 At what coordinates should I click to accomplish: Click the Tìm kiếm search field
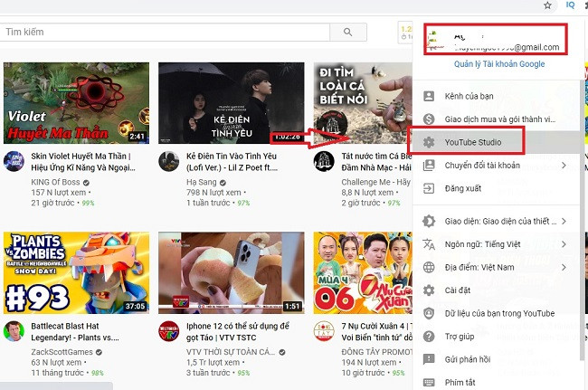[x=165, y=33]
